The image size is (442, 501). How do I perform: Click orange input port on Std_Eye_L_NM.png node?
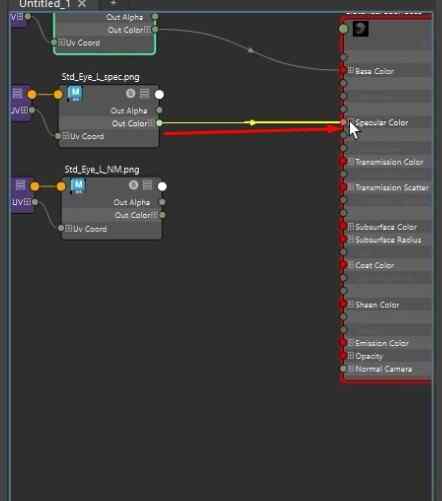(61, 186)
